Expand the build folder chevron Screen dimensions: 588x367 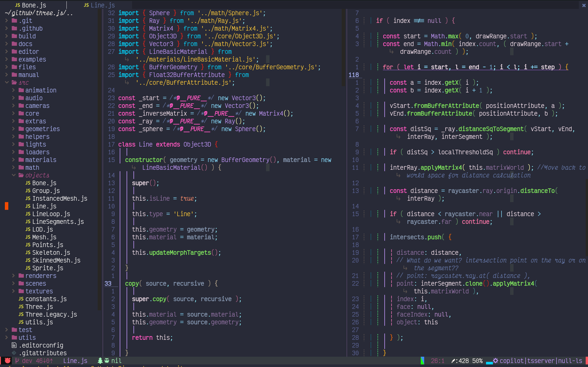tap(7, 36)
